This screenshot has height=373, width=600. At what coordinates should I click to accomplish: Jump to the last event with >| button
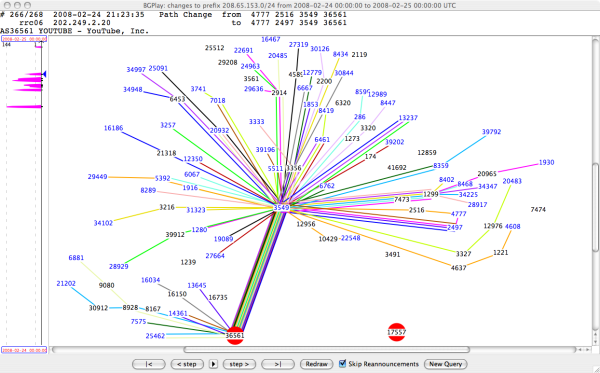pyautogui.click(x=278, y=364)
